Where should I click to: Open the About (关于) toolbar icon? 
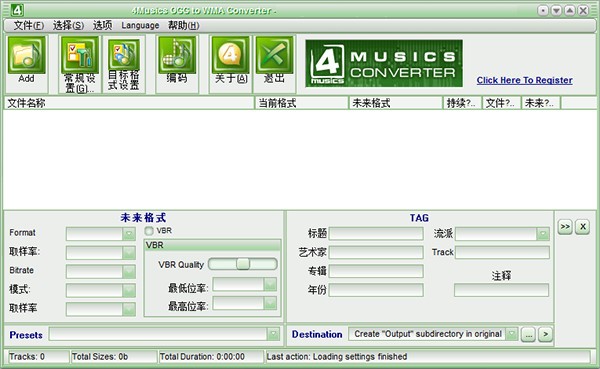231,55
